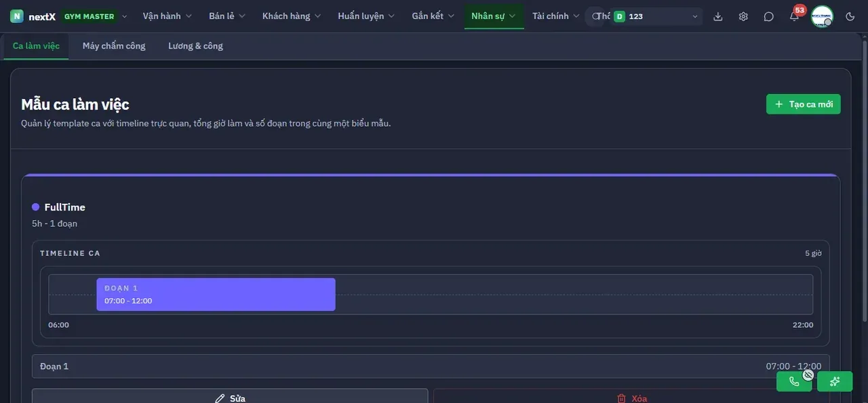
Task: Click the green phone call floating button
Action: point(794,381)
